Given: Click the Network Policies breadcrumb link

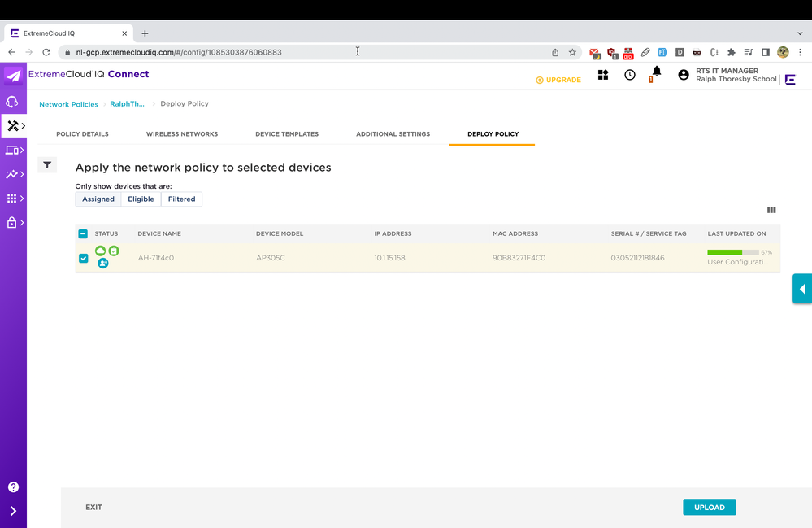Looking at the screenshot, I should point(68,104).
